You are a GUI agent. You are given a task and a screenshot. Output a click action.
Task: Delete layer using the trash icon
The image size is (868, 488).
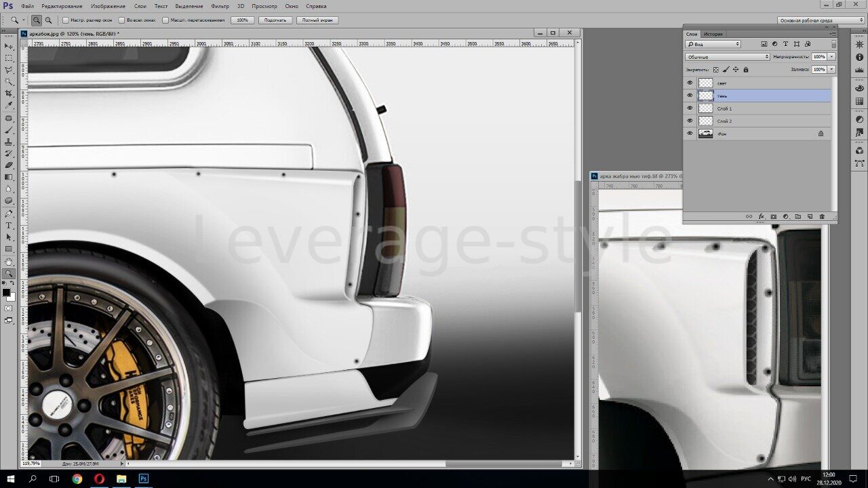tap(822, 217)
